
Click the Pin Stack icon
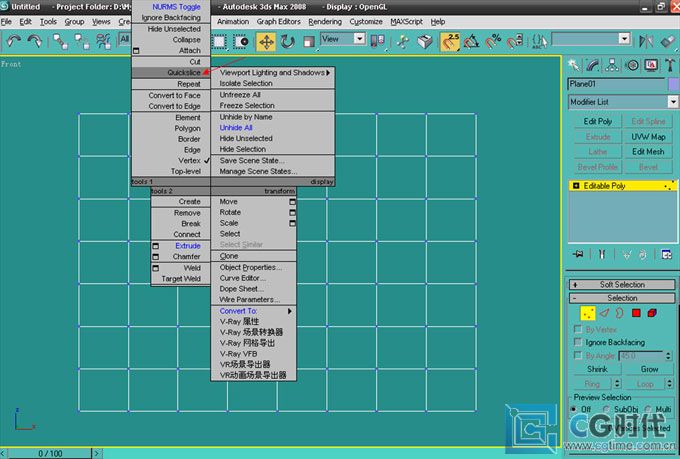tap(577, 255)
